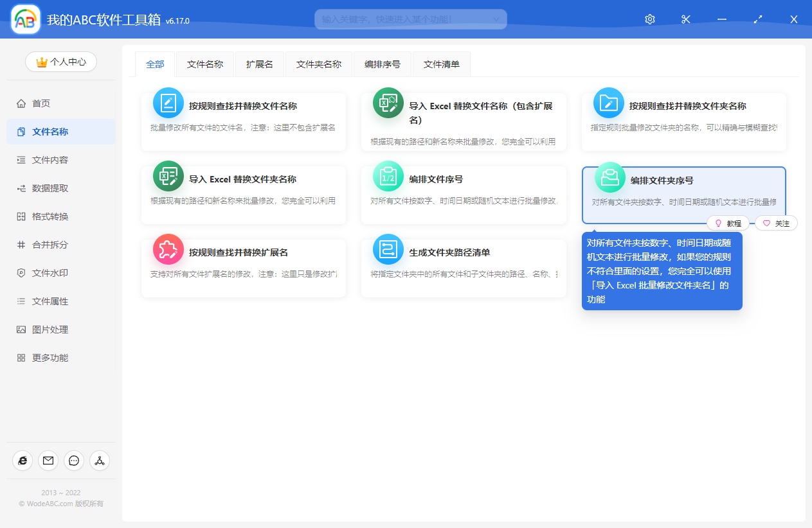Click the scissors icon in the title bar

click(x=685, y=19)
